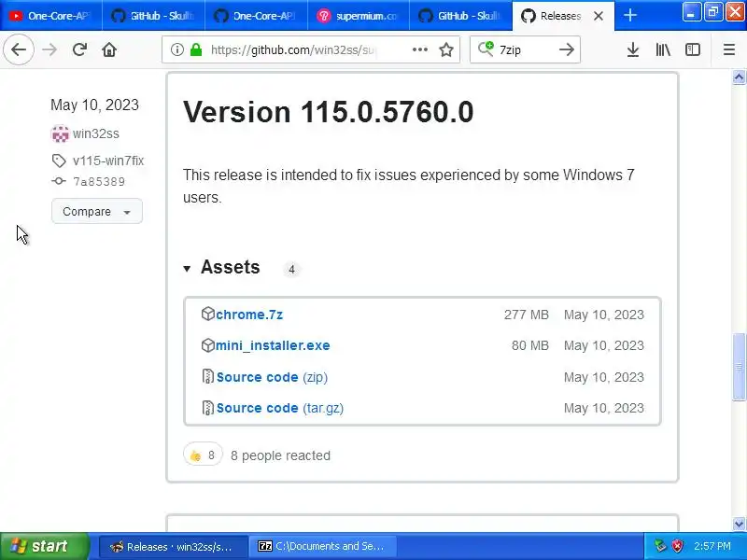Switch to the first One-Core-API YouTube tab
Image resolution: width=747 pixels, height=560 pixels.
click(51, 16)
